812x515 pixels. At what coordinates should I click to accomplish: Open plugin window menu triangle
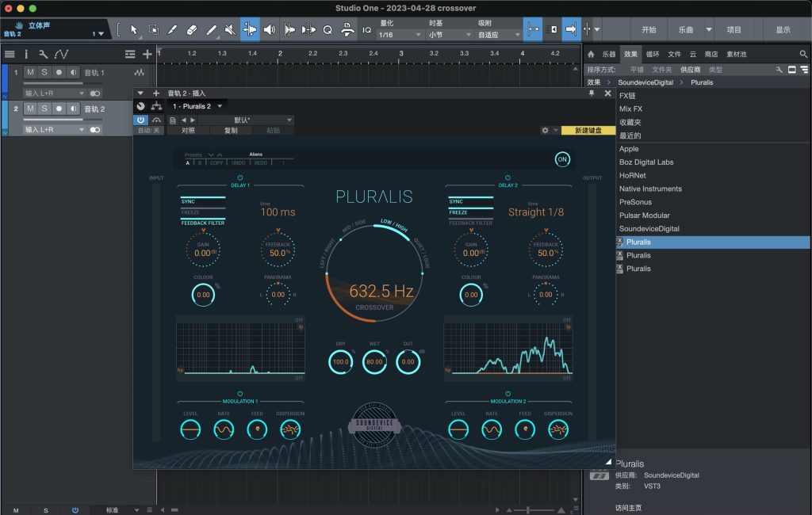[140, 93]
